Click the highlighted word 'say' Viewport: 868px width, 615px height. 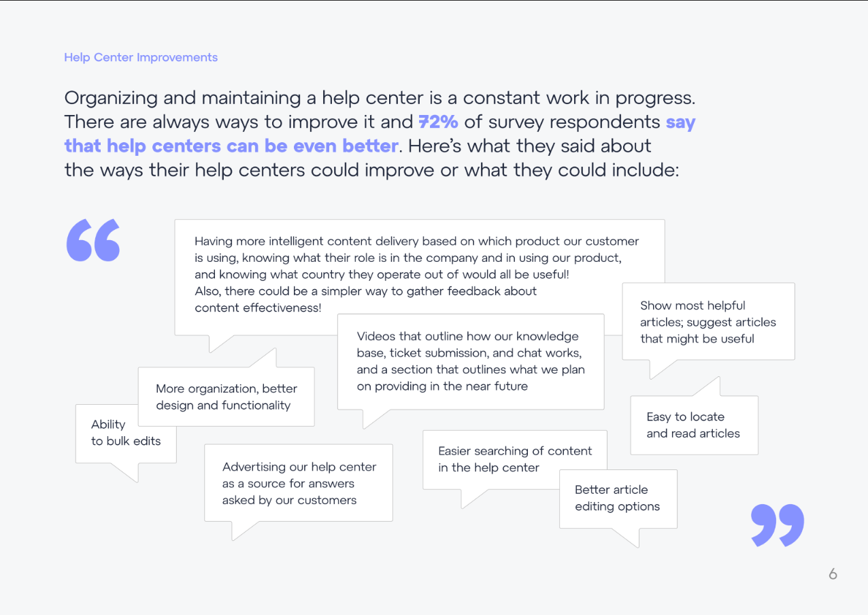click(680, 122)
